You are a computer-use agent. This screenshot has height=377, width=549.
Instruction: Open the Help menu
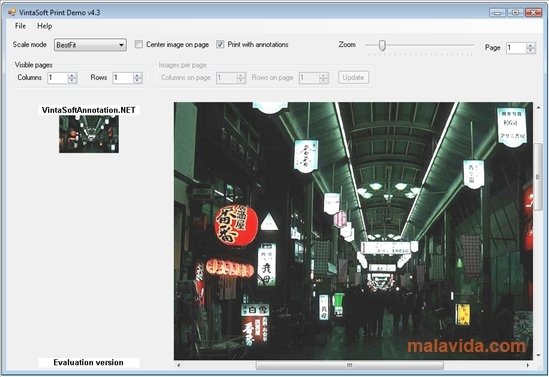pyautogui.click(x=44, y=26)
